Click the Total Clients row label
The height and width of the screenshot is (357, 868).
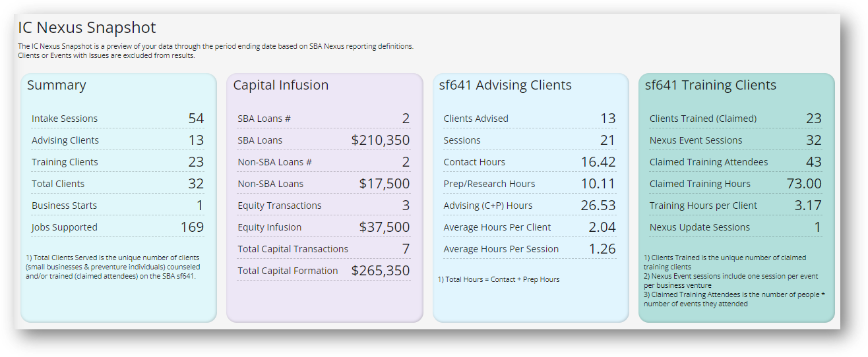58,184
